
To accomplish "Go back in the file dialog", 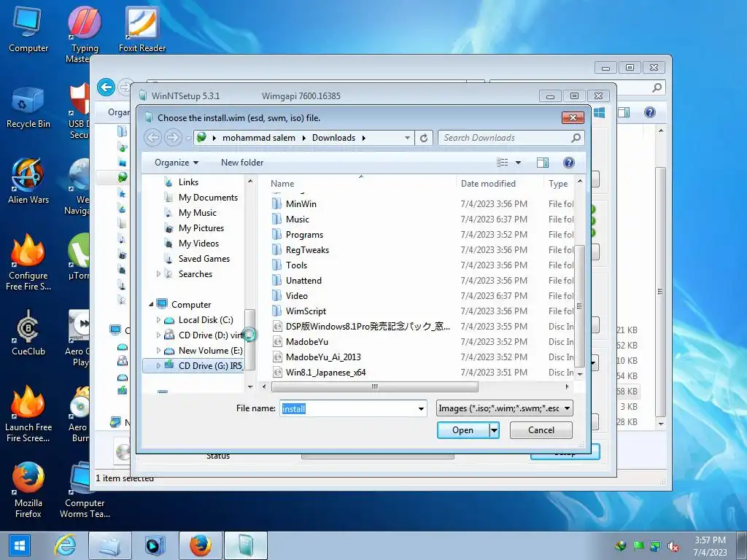I will pyautogui.click(x=153, y=138).
